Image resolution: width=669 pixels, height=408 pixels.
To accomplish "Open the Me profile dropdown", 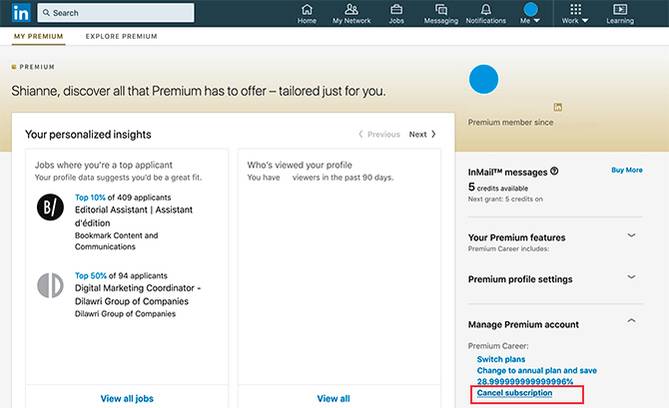I will [530, 13].
